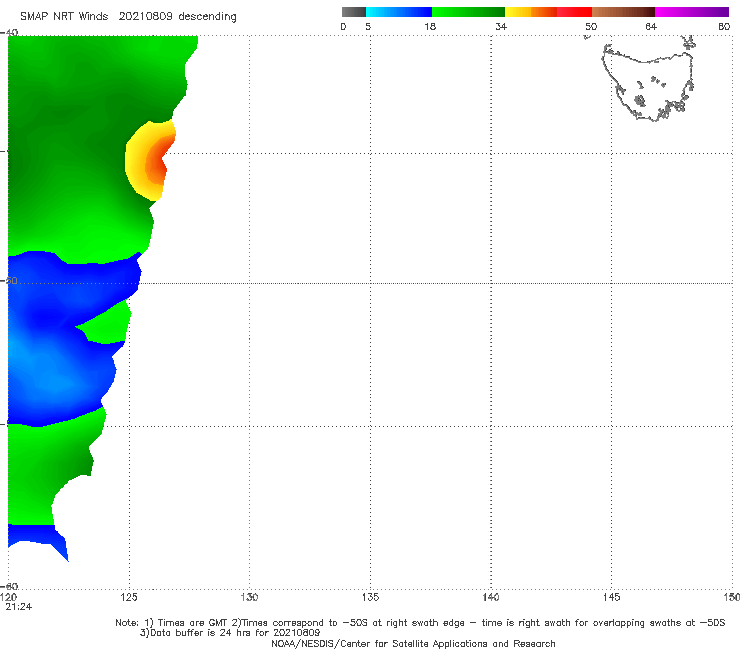Image resolution: width=740 pixels, height=650 pixels.
Task: Click the longitude axis label '140'
Action: [491, 597]
